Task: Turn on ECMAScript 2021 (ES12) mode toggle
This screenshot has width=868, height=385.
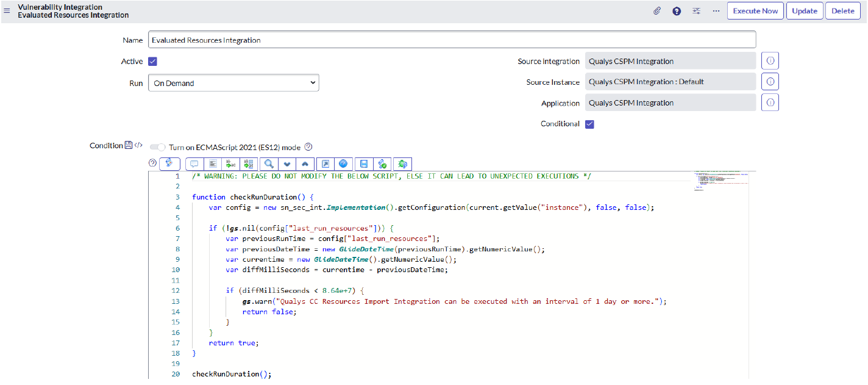Action: click(157, 147)
